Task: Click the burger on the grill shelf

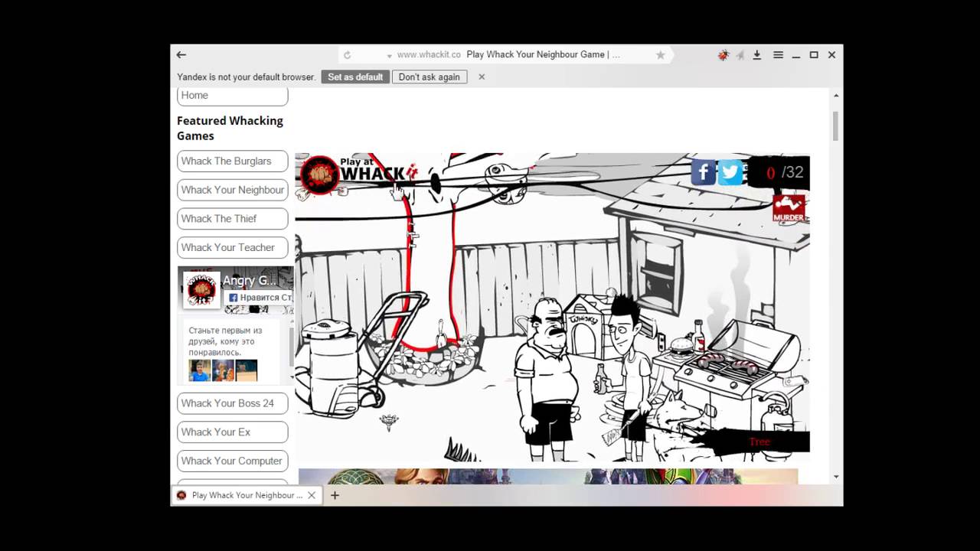Action: click(681, 347)
